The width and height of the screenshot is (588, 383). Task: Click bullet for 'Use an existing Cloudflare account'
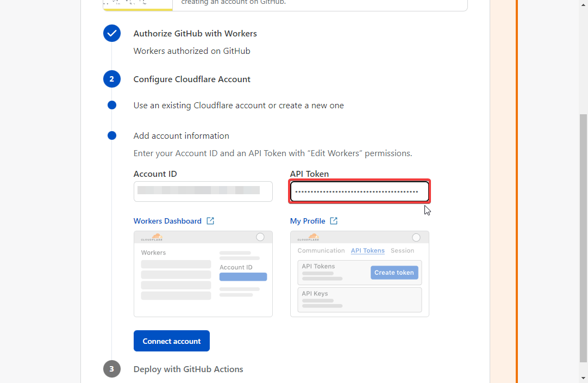pos(112,105)
